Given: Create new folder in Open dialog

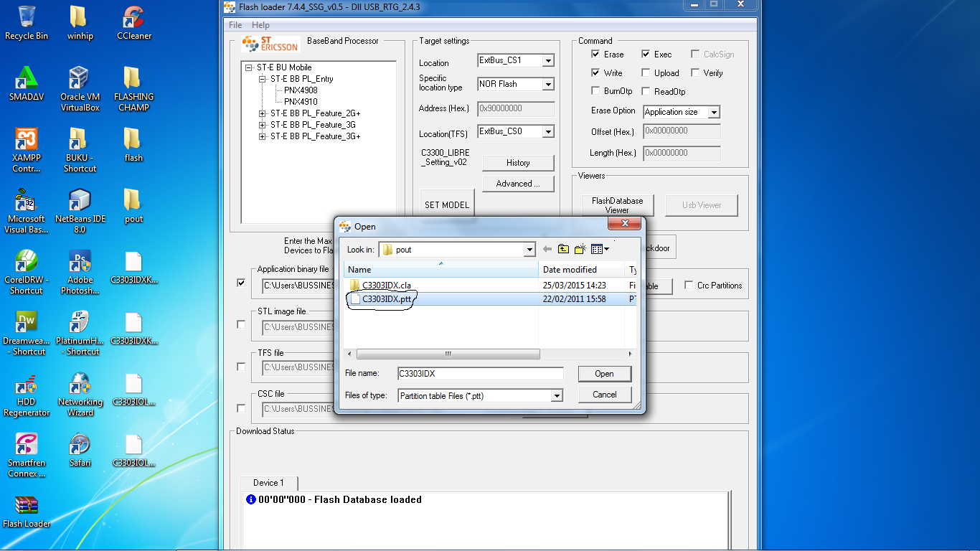Looking at the screenshot, I should [580, 249].
